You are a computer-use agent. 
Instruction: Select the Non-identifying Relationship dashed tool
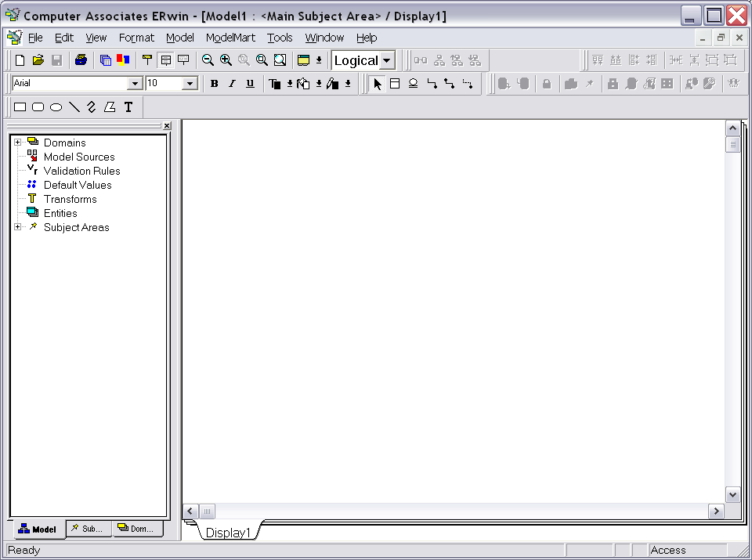pyautogui.click(x=468, y=84)
